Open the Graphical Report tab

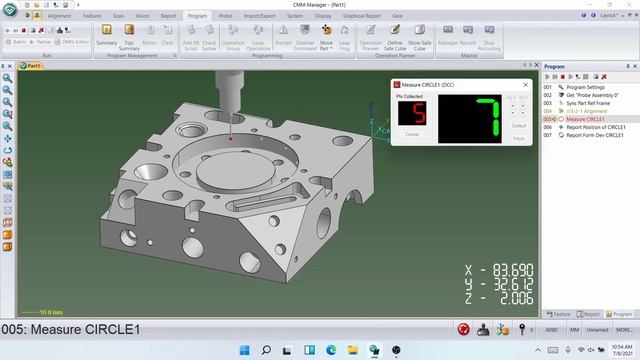[361, 16]
